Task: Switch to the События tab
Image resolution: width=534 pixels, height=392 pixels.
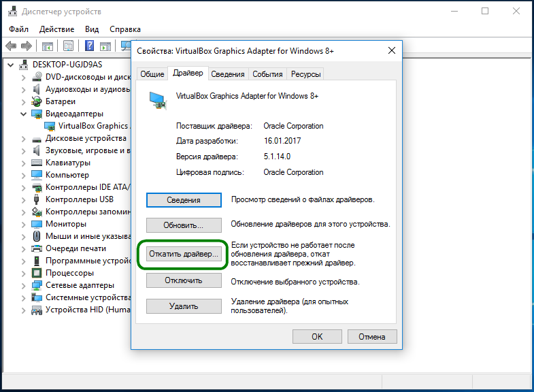Action: pyautogui.click(x=268, y=74)
